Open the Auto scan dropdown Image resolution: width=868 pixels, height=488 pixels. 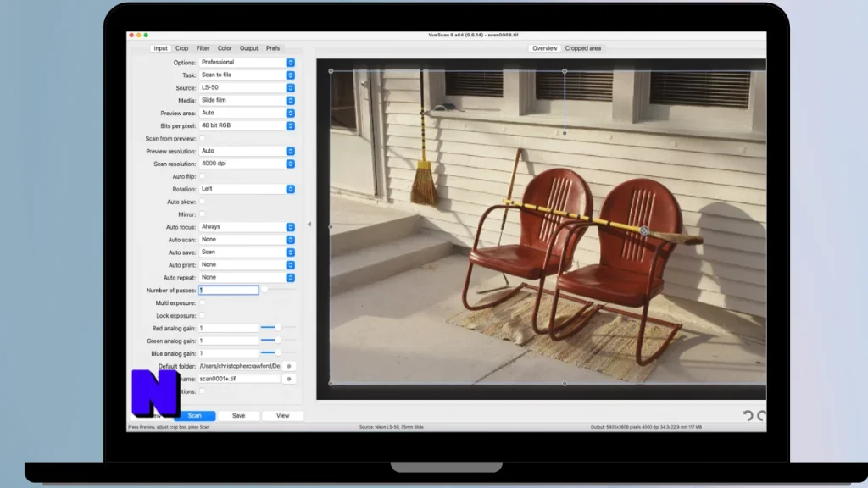pyautogui.click(x=247, y=240)
